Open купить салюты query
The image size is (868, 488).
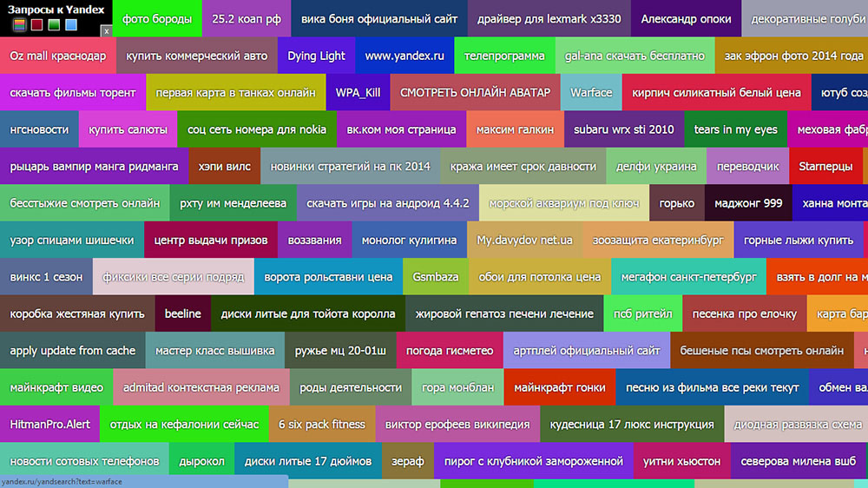[128, 129]
